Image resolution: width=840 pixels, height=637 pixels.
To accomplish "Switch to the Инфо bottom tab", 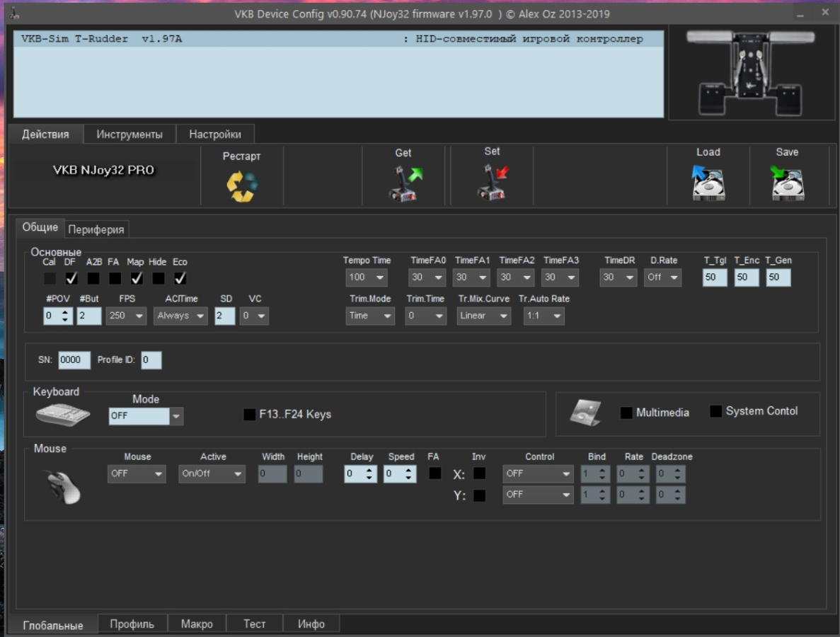I will coord(311,624).
